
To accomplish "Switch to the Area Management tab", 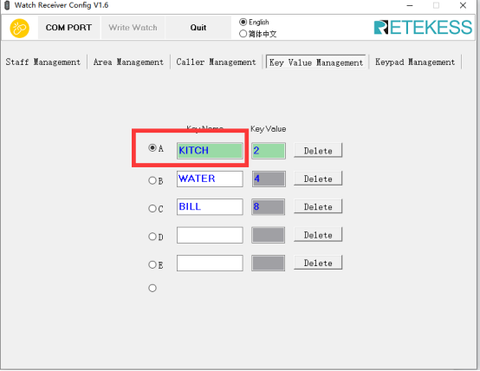I will 128,62.
